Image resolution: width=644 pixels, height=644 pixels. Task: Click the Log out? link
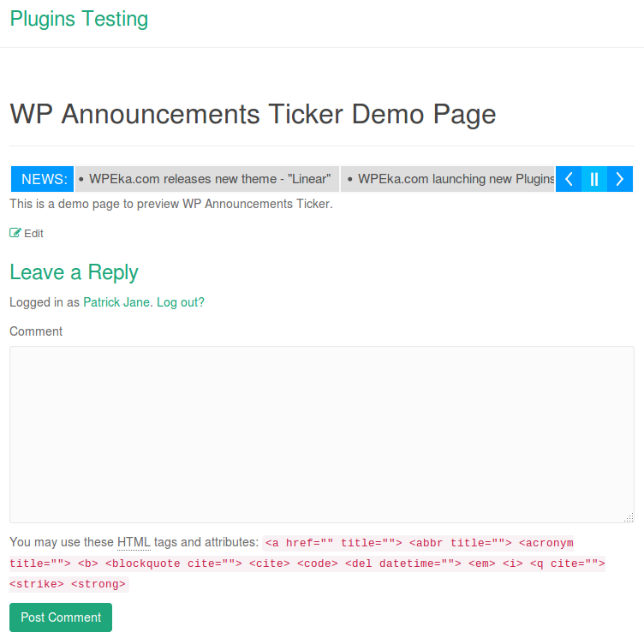[181, 302]
